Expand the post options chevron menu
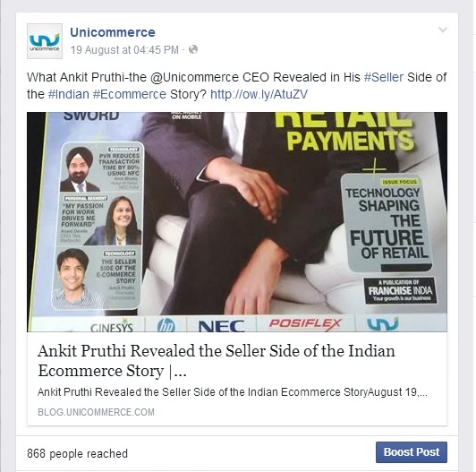 pyautogui.click(x=443, y=30)
